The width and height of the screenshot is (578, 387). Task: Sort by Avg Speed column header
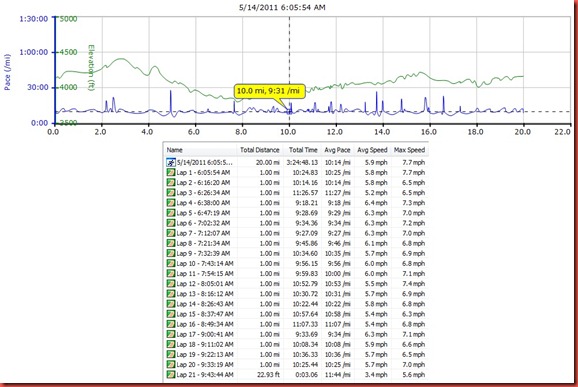pyautogui.click(x=372, y=150)
